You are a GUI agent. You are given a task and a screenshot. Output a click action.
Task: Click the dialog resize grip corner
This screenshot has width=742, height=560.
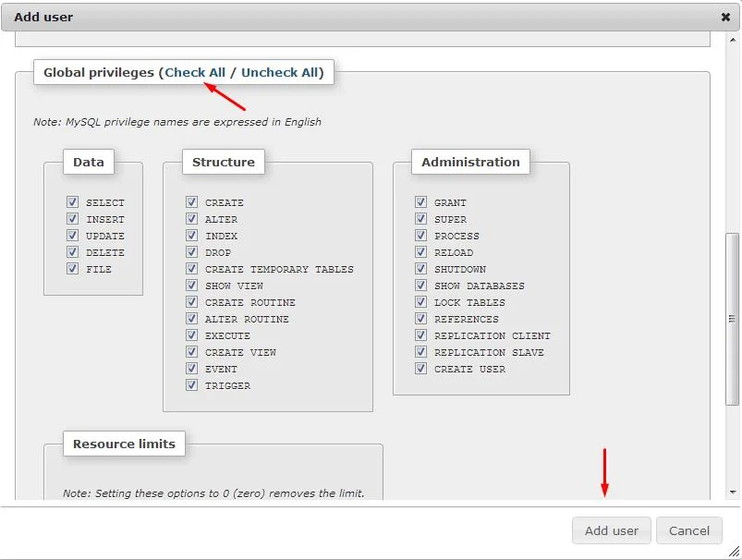click(734, 552)
